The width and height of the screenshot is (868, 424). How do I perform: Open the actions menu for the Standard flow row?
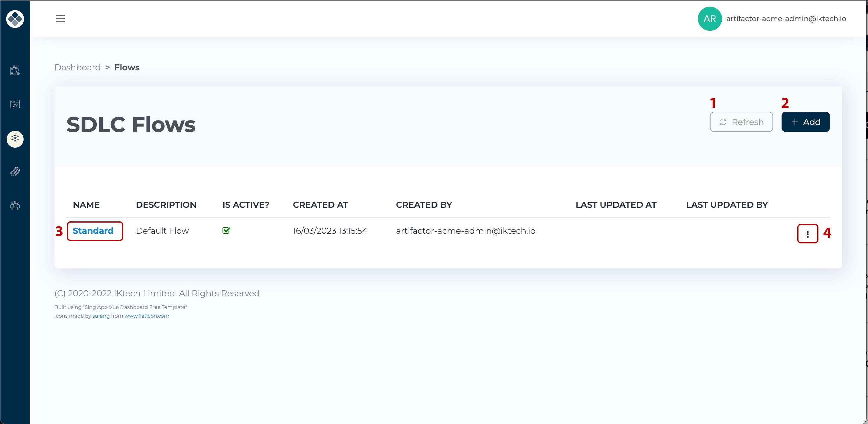pyautogui.click(x=808, y=233)
